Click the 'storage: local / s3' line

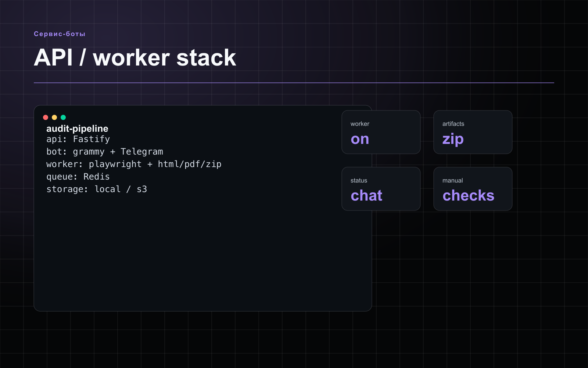[x=97, y=189]
